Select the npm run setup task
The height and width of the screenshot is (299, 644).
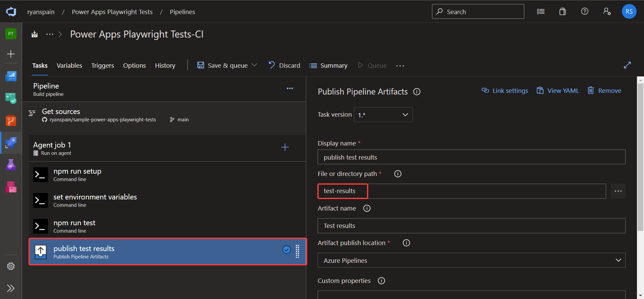tap(167, 175)
